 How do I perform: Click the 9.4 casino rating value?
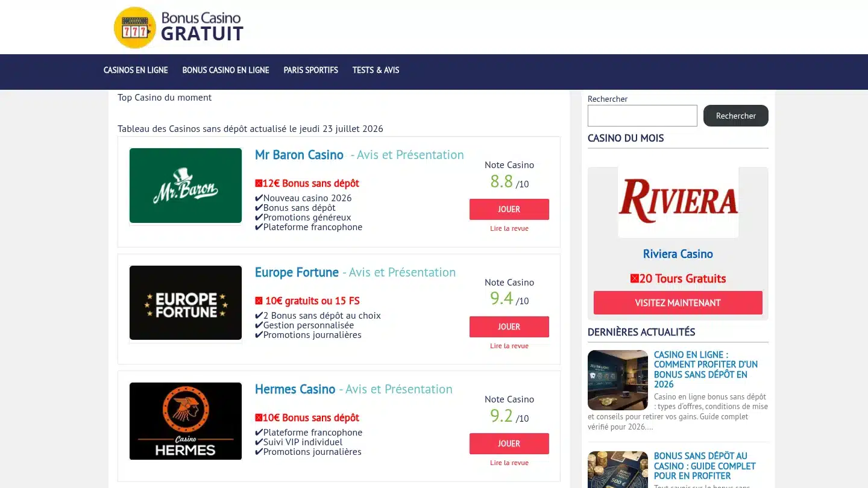click(502, 298)
